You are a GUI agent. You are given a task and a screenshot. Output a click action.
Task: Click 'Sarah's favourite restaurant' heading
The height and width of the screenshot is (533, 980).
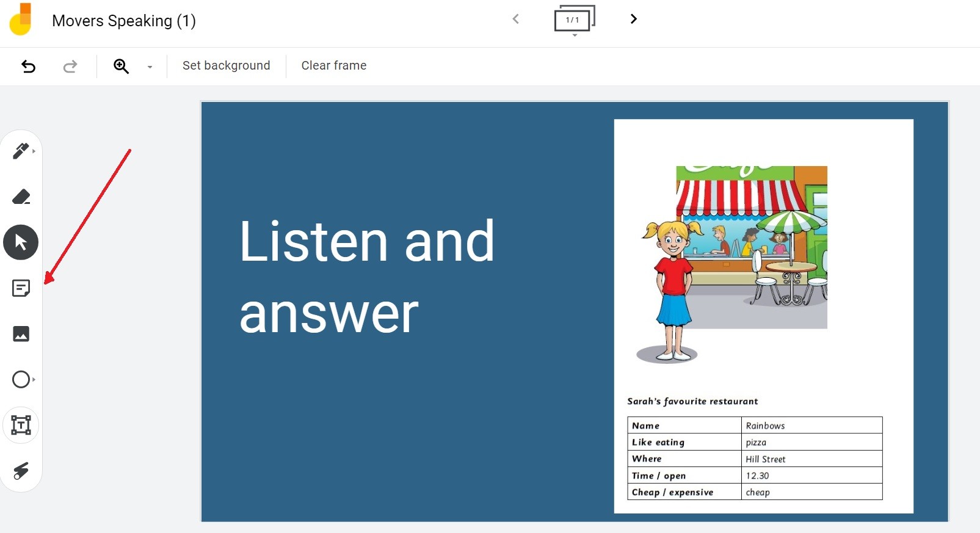(x=692, y=401)
